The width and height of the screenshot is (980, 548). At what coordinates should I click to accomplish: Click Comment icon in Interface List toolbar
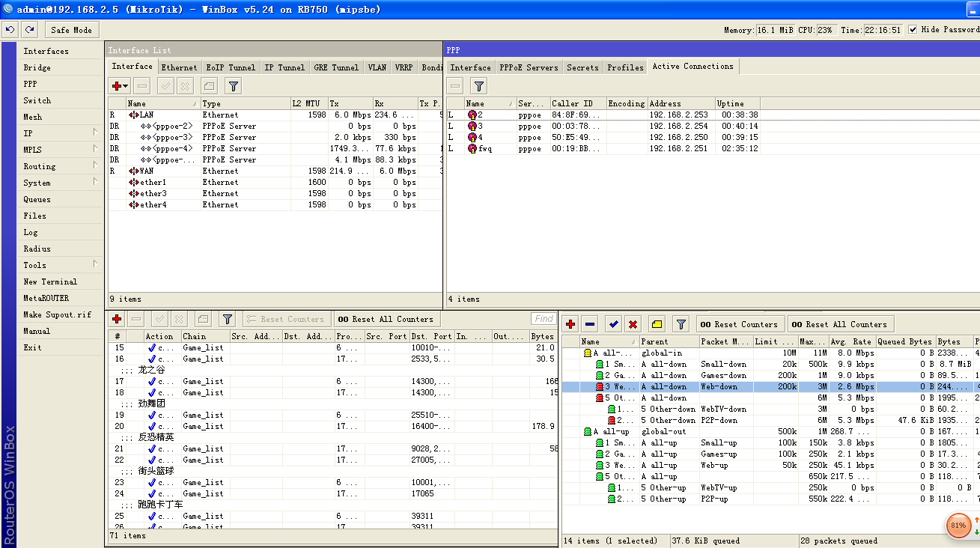pos(210,86)
